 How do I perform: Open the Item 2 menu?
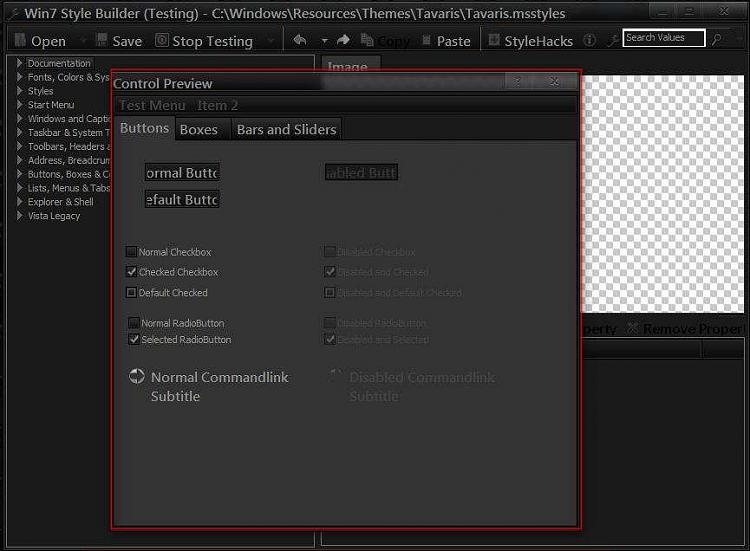click(x=217, y=105)
